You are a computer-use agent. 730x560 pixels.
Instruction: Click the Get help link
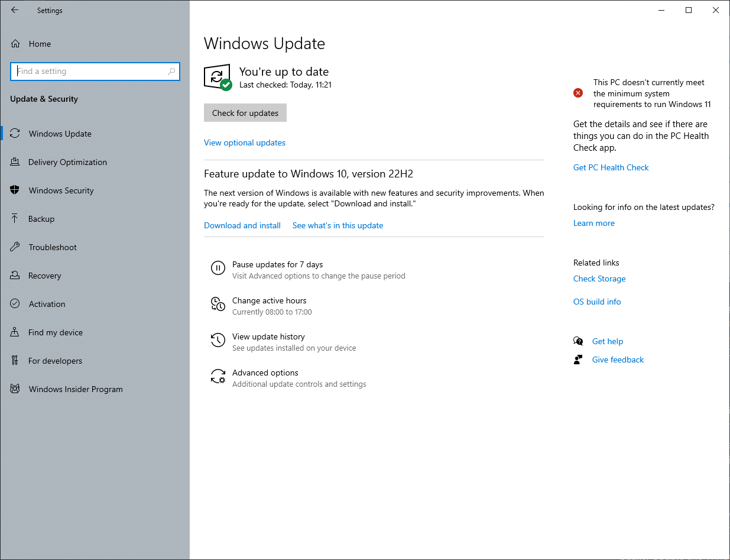608,341
